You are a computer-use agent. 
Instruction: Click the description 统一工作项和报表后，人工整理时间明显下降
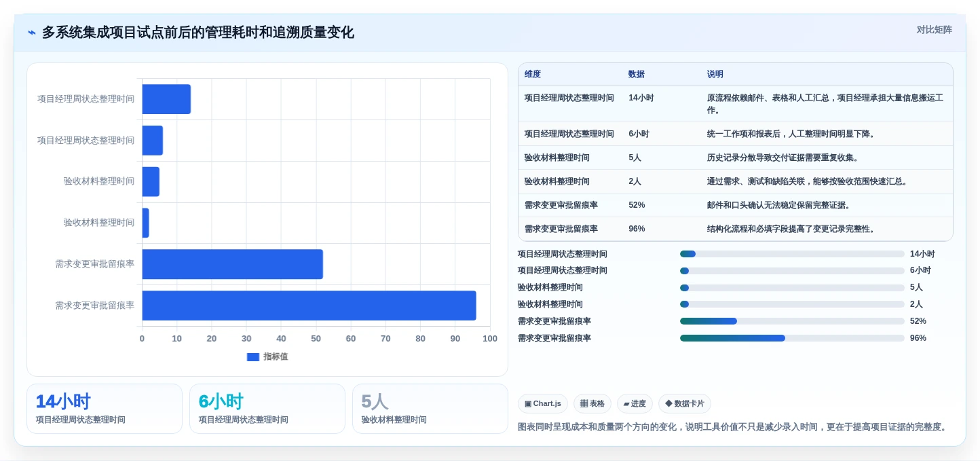pos(791,134)
